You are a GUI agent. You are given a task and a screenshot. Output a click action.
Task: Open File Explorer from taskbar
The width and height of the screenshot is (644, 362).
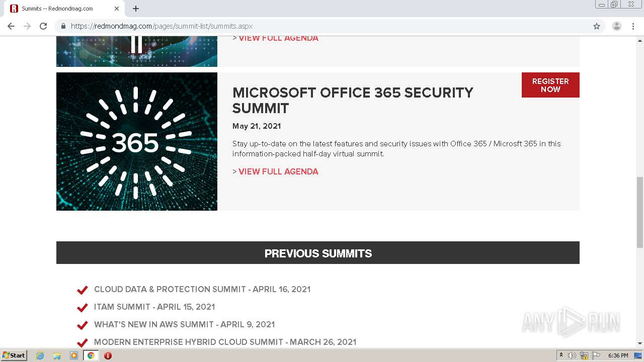coord(57,355)
